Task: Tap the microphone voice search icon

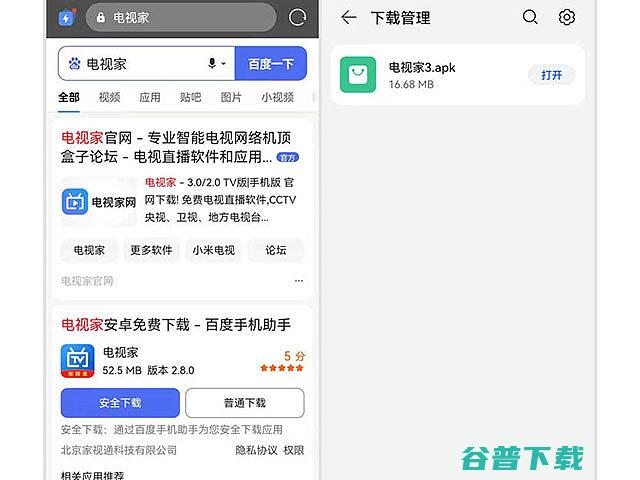Action: (212, 63)
